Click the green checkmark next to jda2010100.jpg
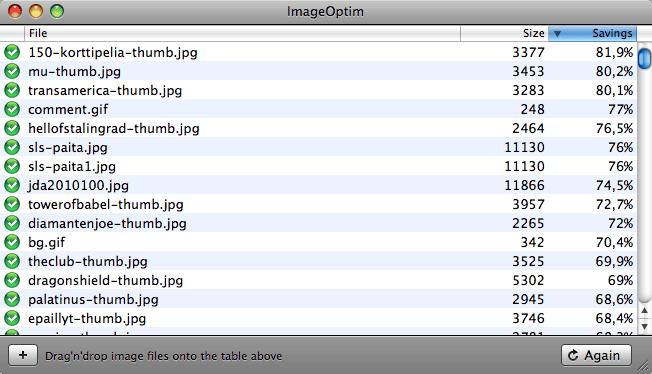Screen dimensions: 652x374 click(12, 185)
